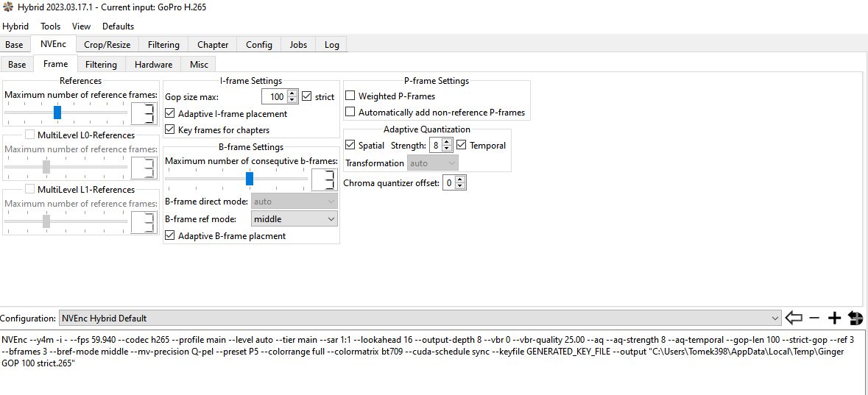Decrease AQ Strength with down arrow
This screenshot has height=395, width=868.
[447, 149]
